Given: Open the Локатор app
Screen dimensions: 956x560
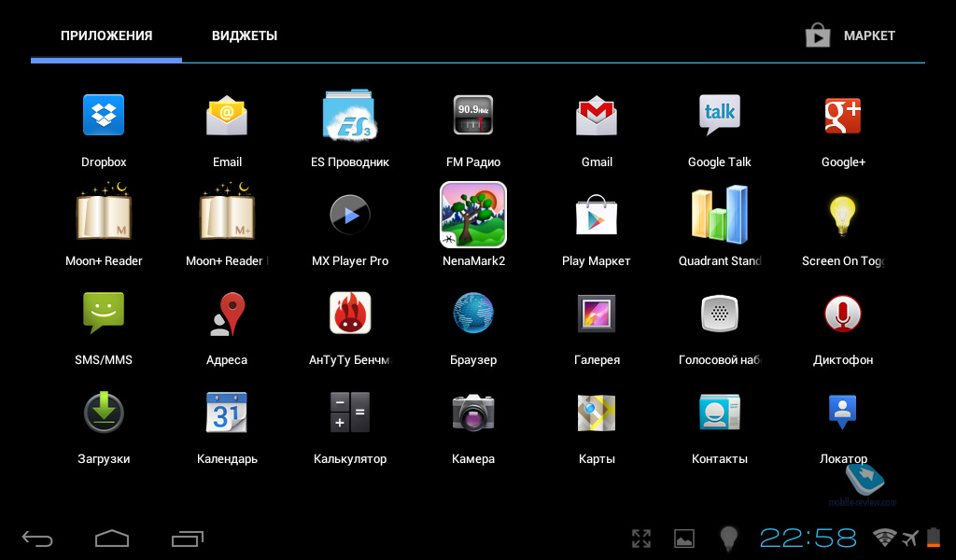Looking at the screenshot, I should click(x=843, y=413).
